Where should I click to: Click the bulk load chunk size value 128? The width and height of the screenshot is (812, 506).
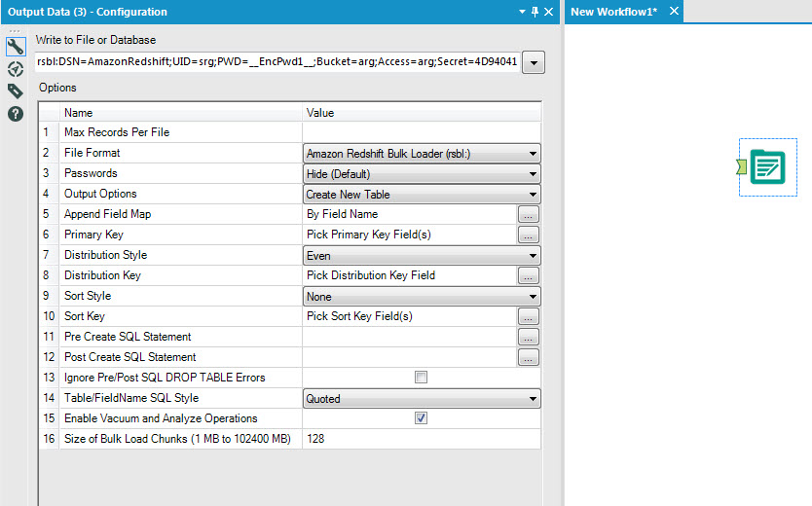(x=422, y=439)
